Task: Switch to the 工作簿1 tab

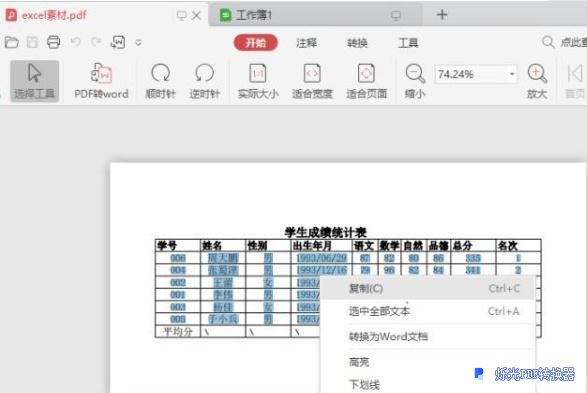Action: tap(253, 15)
